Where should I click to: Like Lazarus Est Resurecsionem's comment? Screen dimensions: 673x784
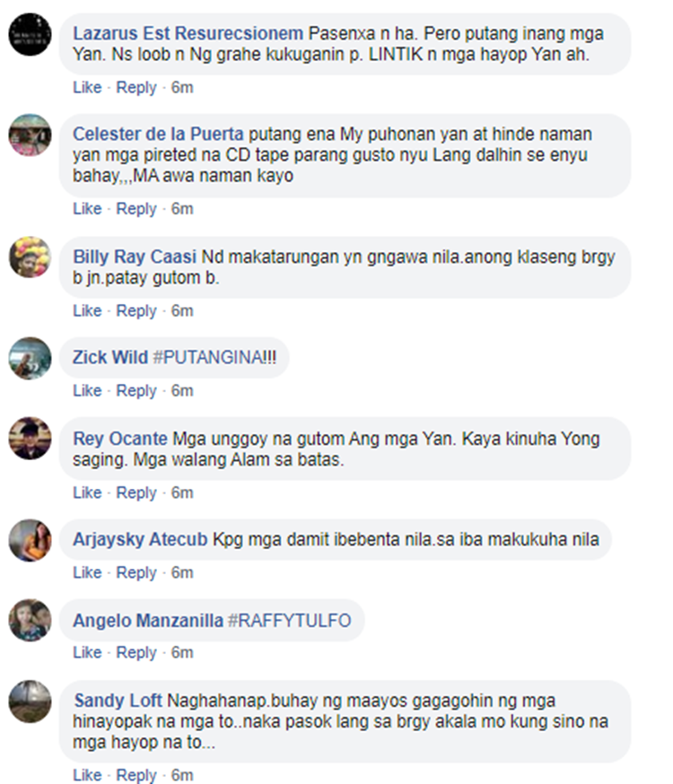(x=87, y=88)
